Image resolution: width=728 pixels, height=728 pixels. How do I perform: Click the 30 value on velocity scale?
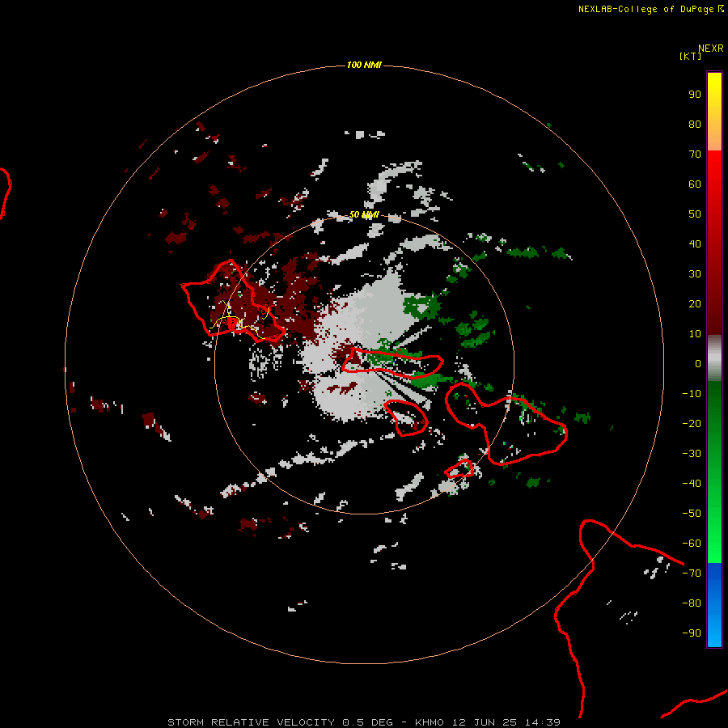(x=695, y=274)
